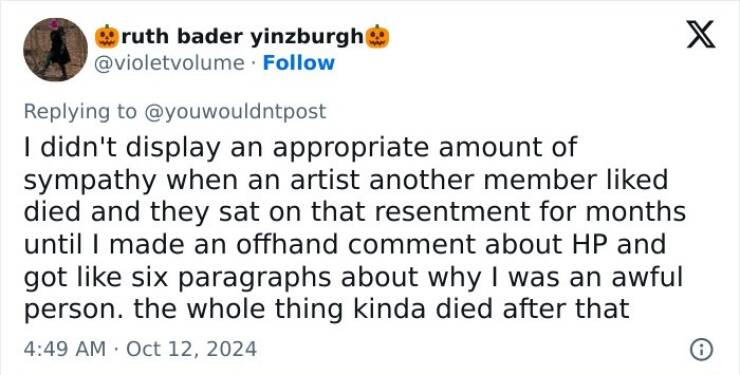Image resolution: width=740 pixels, height=375 pixels.
Task: Click the pumpkin emoji after 'yinzburgh'
Action: tap(378, 37)
